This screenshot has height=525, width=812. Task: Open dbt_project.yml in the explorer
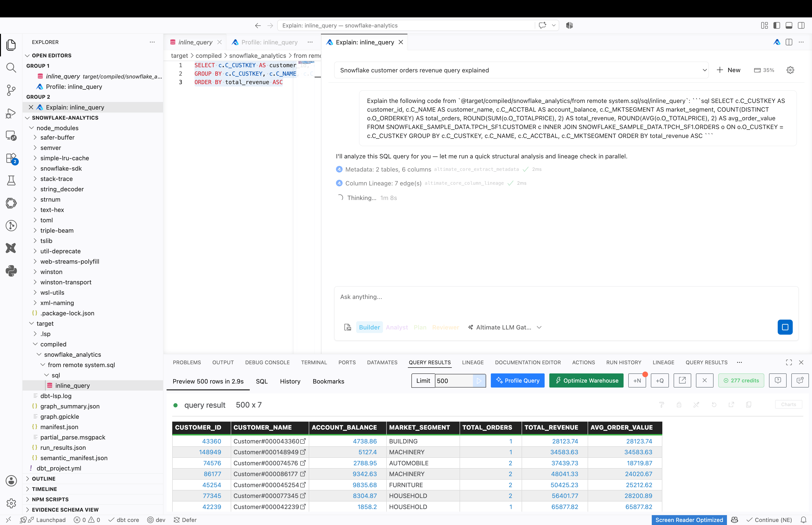click(59, 468)
